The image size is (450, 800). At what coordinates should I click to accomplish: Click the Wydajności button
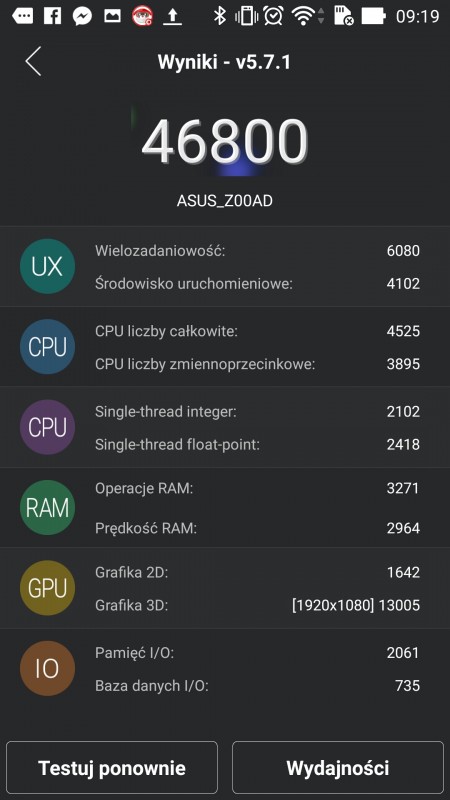338,767
